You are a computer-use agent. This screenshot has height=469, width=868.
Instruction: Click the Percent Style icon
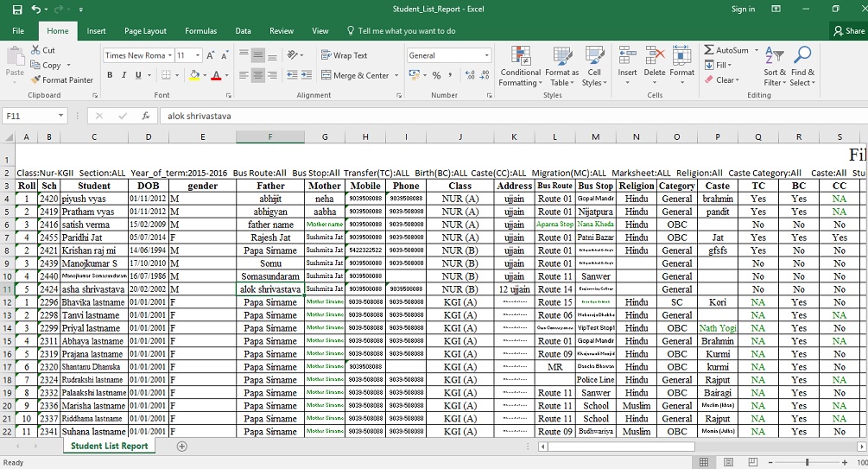[x=436, y=75]
